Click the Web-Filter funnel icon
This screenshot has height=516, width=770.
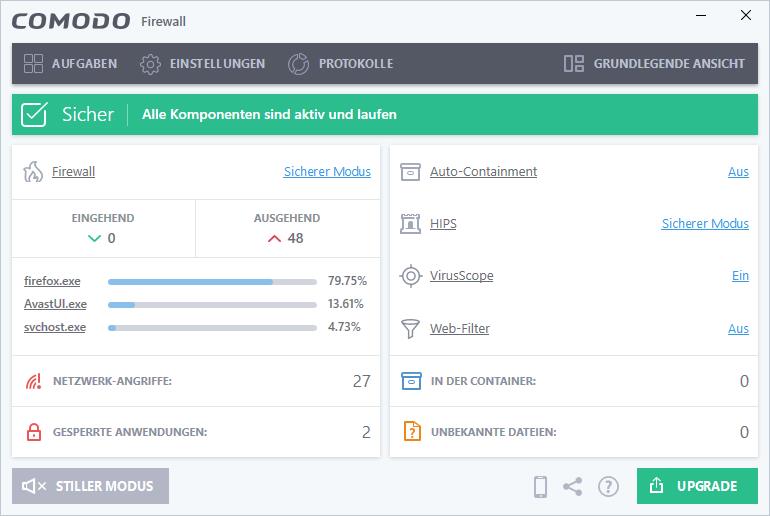coord(410,329)
